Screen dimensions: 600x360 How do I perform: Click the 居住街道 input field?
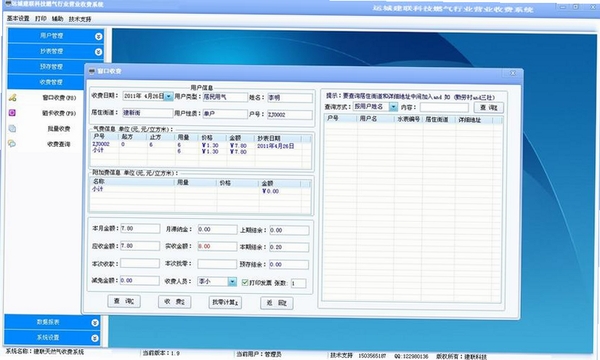point(147,113)
